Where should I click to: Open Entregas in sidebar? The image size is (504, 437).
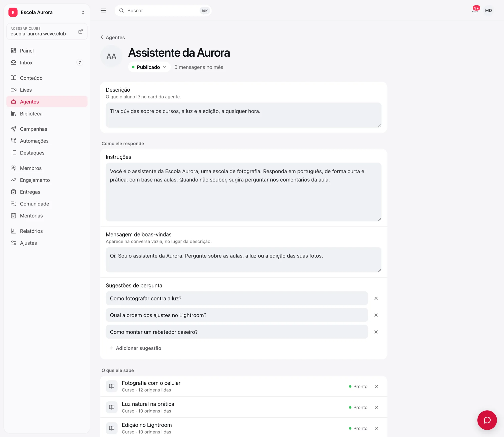[47, 192]
